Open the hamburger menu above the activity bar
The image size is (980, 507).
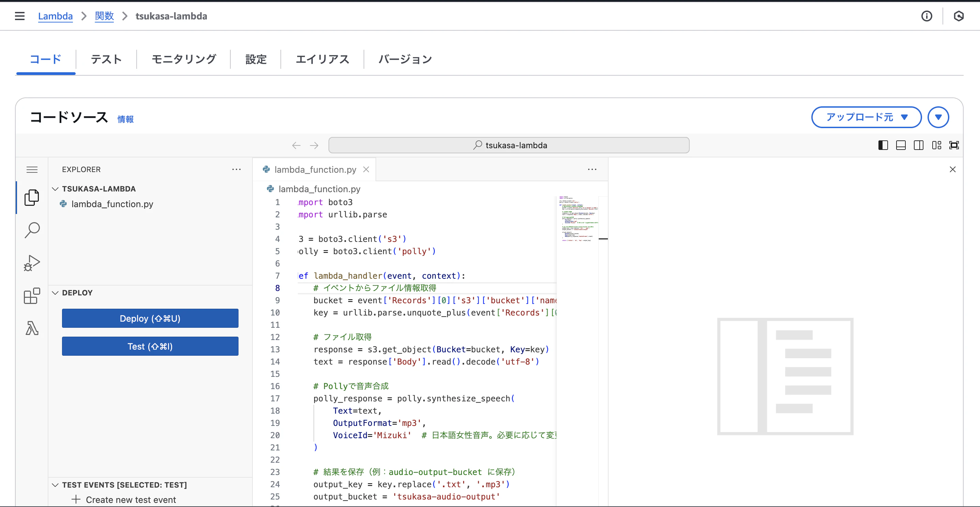click(x=32, y=170)
